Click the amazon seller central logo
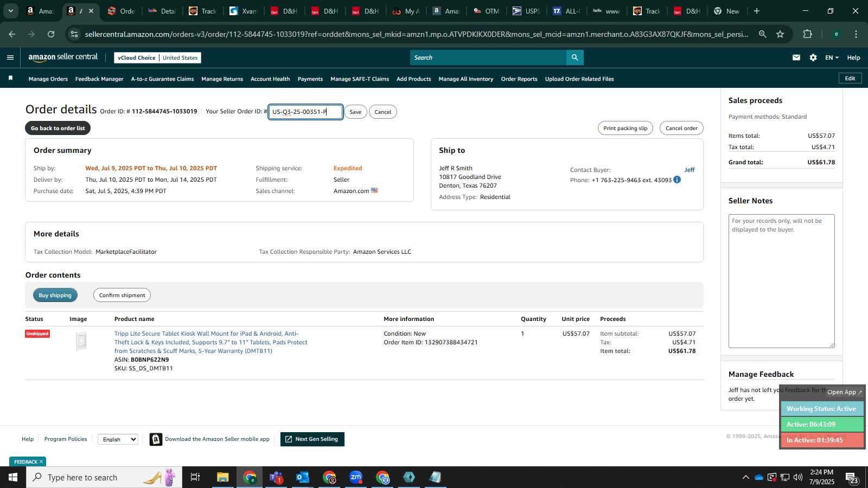868x488 pixels. pos(63,57)
